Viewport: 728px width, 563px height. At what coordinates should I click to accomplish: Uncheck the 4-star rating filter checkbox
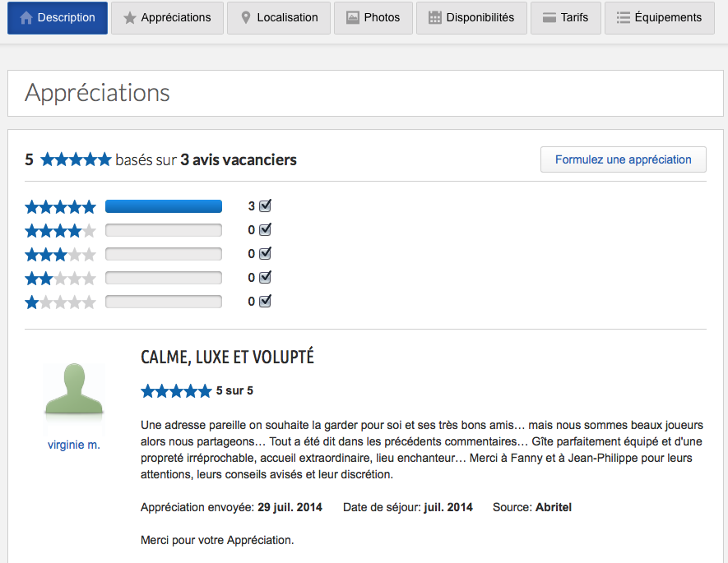click(265, 230)
